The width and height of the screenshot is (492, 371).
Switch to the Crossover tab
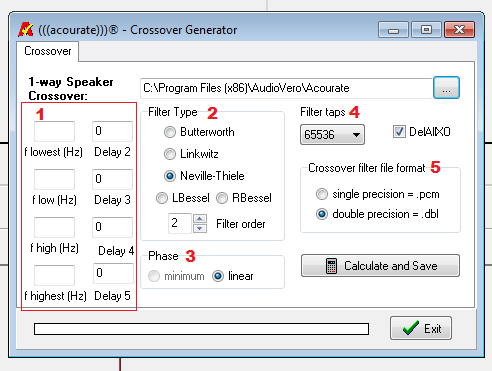pos(48,51)
